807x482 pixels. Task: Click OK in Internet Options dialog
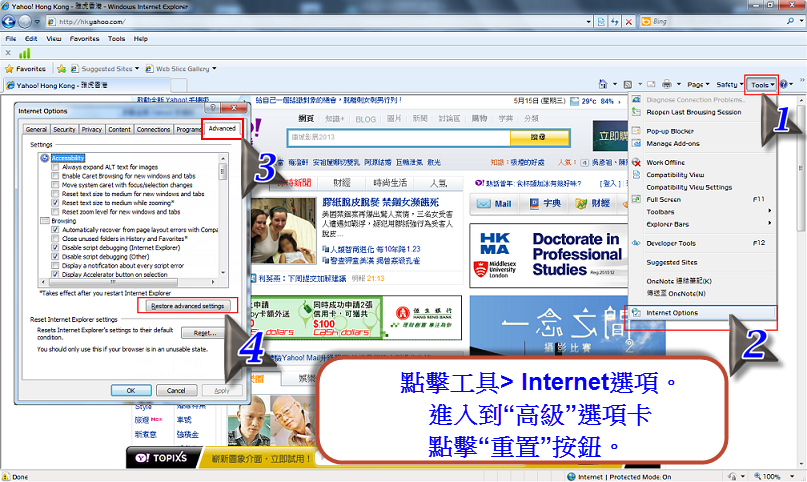[x=131, y=390]
